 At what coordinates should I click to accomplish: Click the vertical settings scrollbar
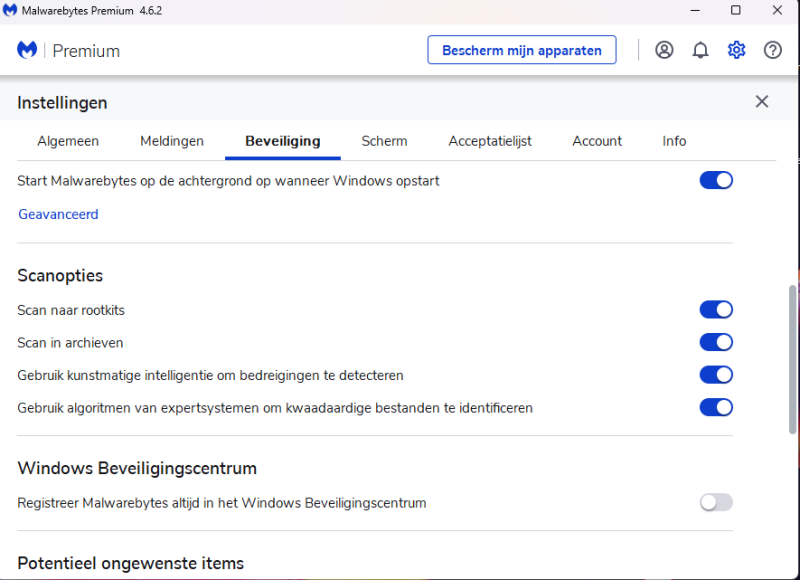tap(793, 360)
